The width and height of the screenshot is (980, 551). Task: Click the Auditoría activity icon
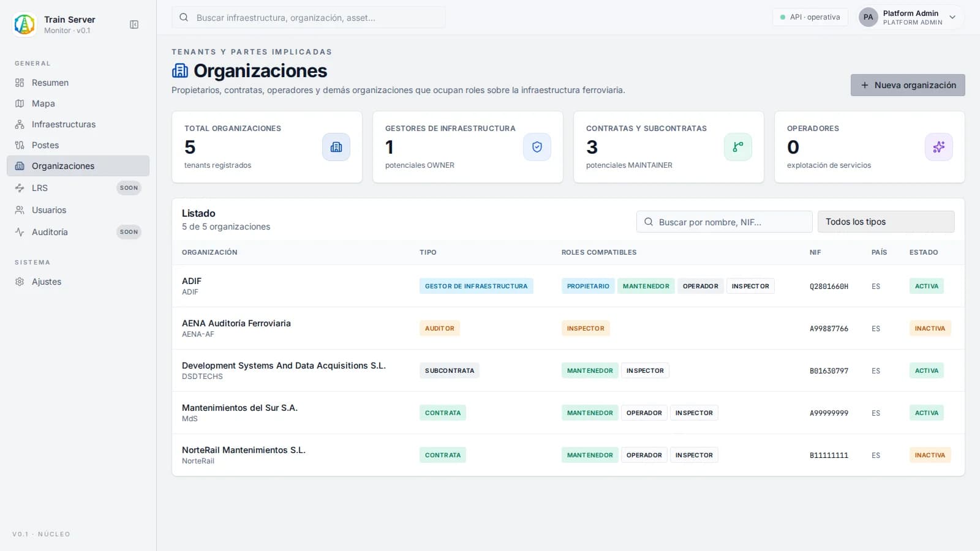(x=20, y=232)
